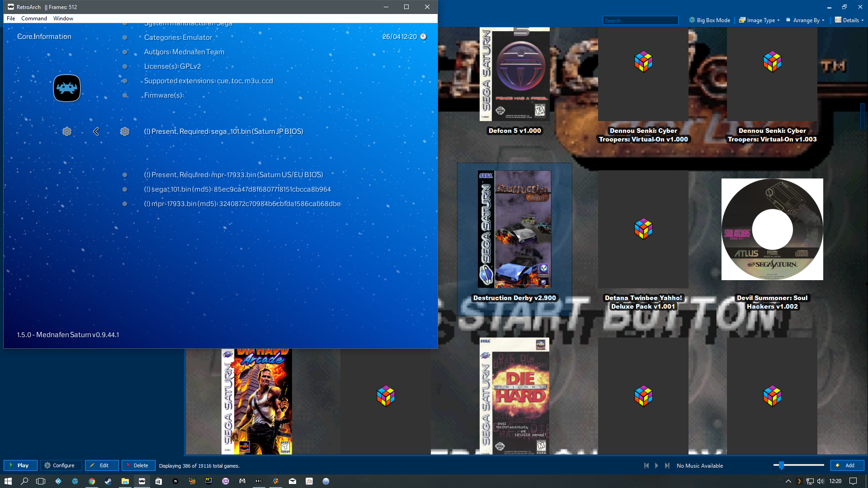The height and width of the screenshot is (488, 868).
Task: Select the 'Authors: Mednafen Team' row
Action: click(x=184, y=52)
